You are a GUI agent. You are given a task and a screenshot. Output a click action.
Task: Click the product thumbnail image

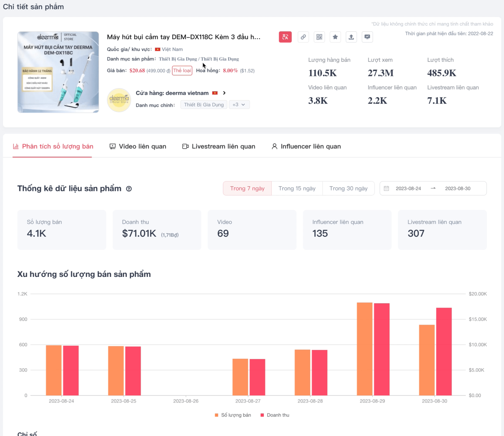click(x=58, y=72)
